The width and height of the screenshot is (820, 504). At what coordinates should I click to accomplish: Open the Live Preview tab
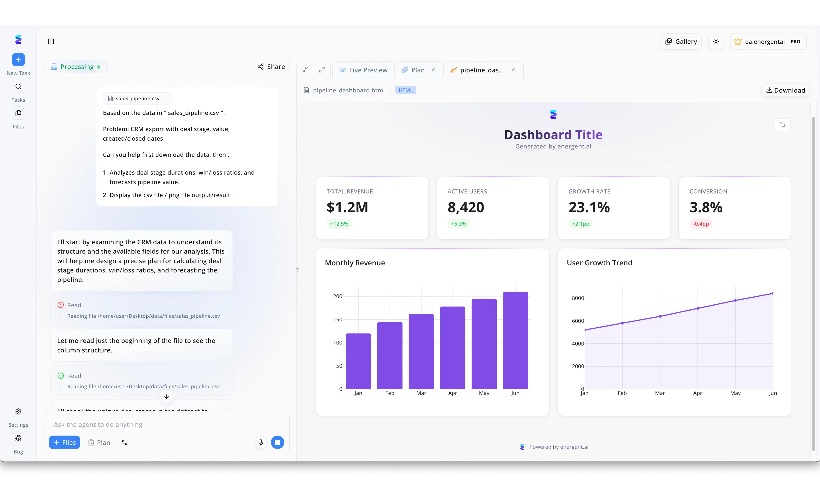click(363, 70)
